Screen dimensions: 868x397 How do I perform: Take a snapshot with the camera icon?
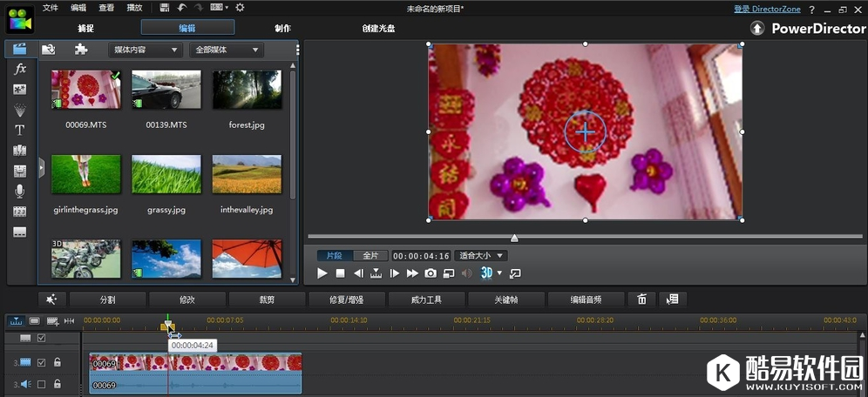tap(431, 273)
